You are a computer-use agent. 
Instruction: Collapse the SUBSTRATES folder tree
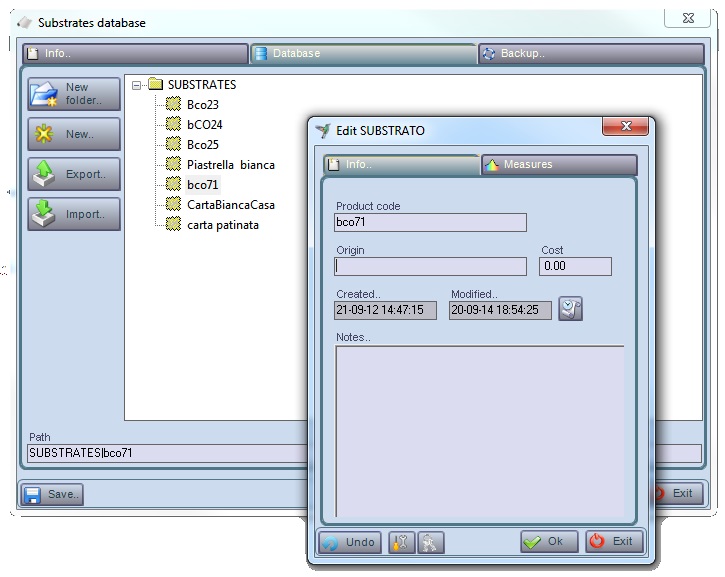(x=137, y=85)
